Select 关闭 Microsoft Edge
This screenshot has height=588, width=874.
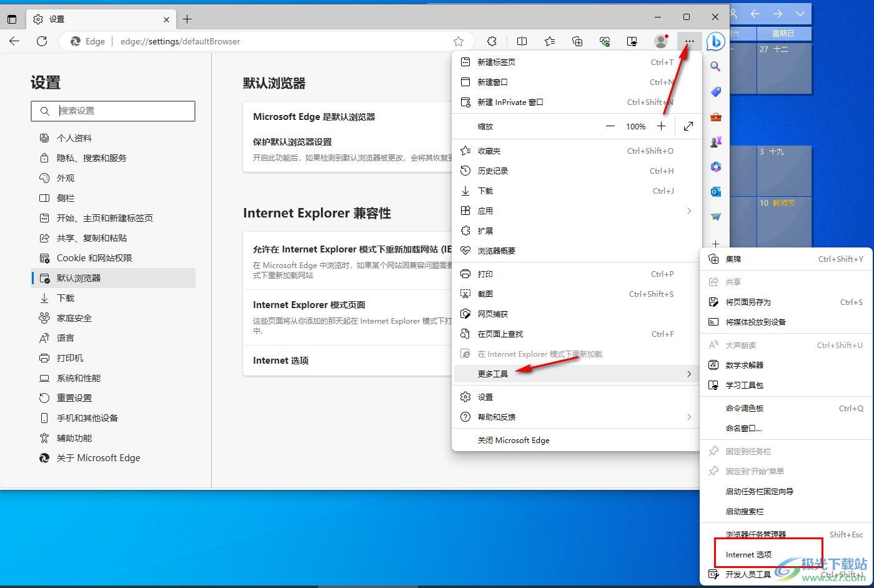tap(575, 440)
